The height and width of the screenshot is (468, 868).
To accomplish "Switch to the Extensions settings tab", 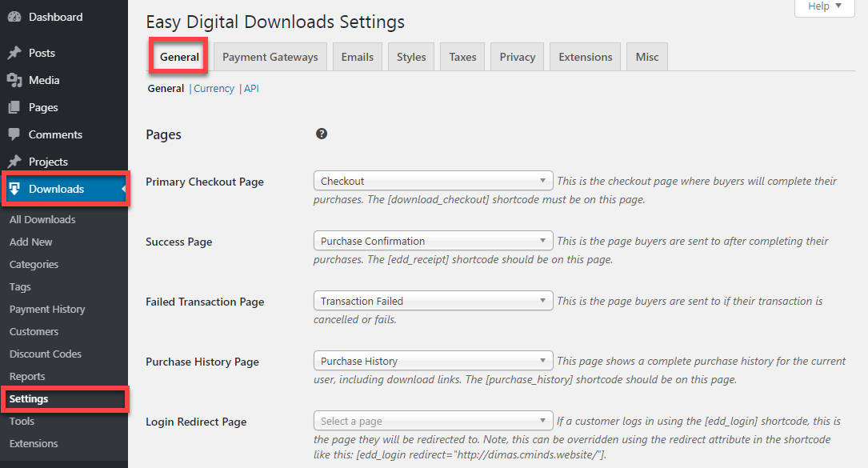I will pos(585,57).
